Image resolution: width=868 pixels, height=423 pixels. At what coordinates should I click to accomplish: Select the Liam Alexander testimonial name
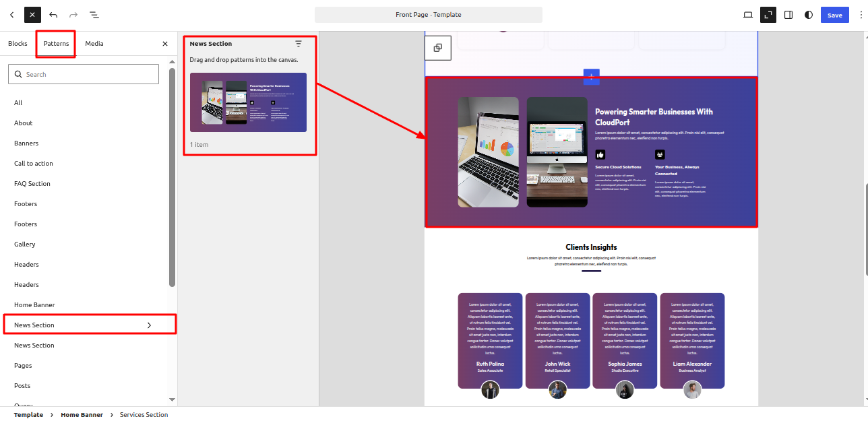coord(692,364)
